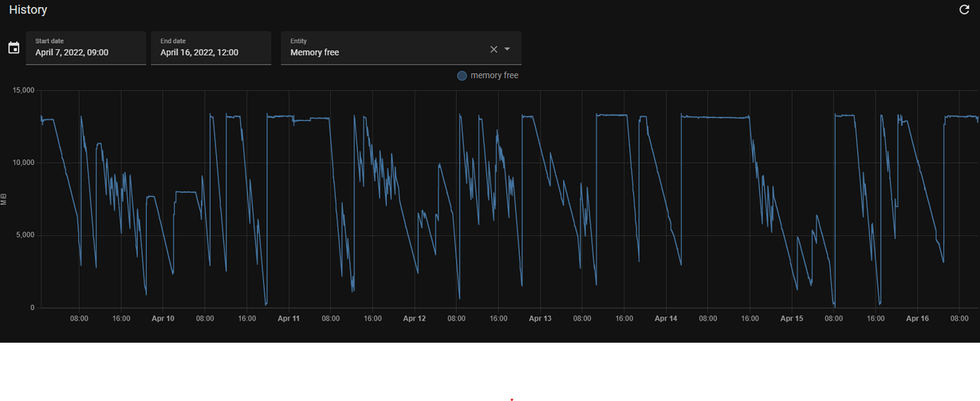Toggle the memory free legend label
980x401 pixels.
point(494,75)
